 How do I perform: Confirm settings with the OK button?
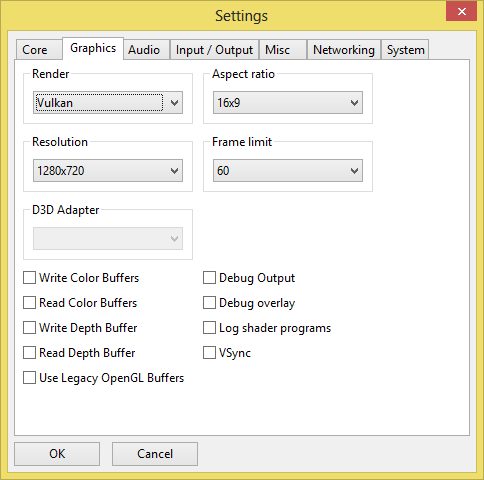click(57, 454)
